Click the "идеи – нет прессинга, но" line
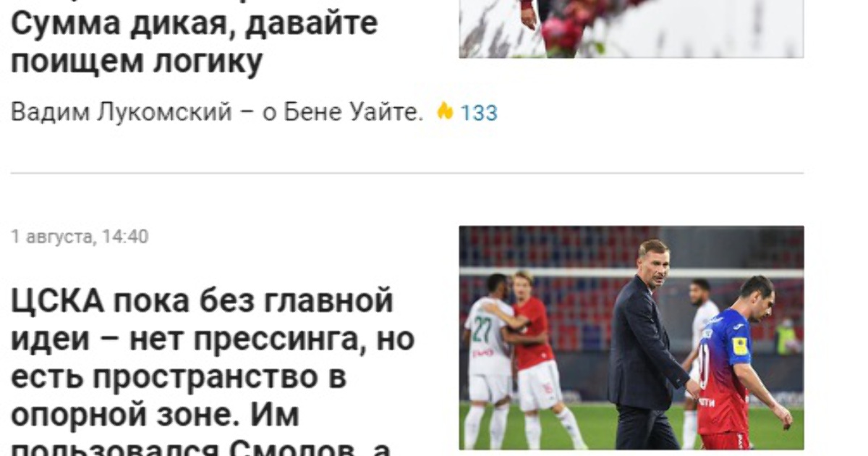The height and width of the screenshot is (456, 868). tap(213, 339)
